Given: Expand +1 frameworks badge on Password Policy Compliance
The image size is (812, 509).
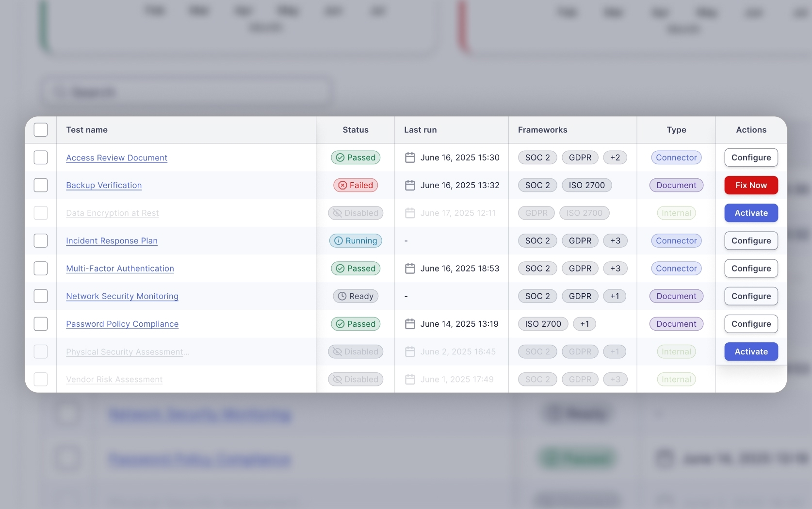Looking at the screenshot, I should pyautogui.click(x=585, y=324).
